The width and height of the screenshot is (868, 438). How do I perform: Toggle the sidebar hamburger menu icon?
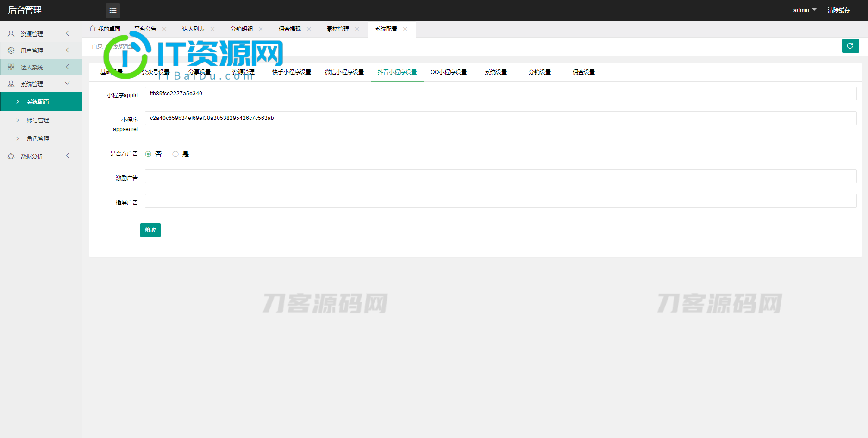coord(113,10)
